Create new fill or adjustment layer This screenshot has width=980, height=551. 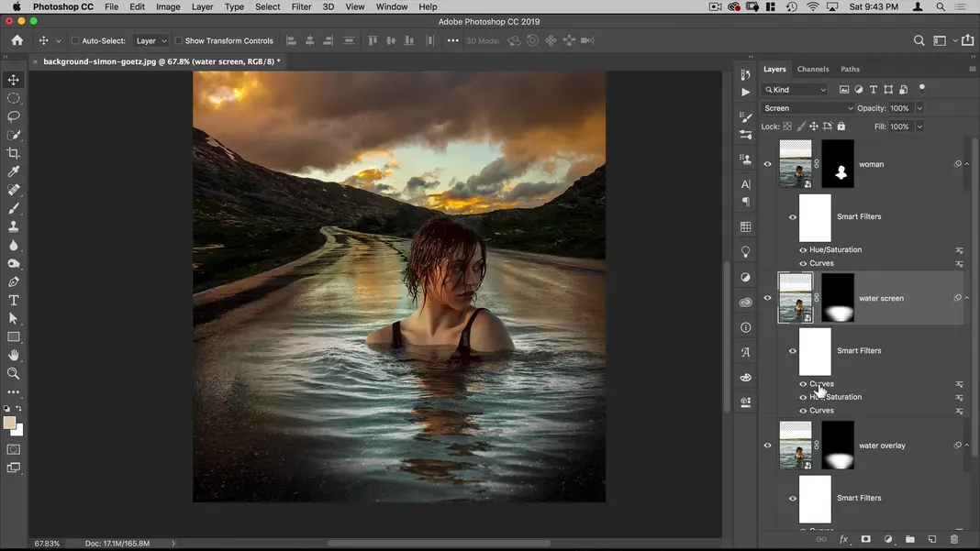(x=887, y=538)
